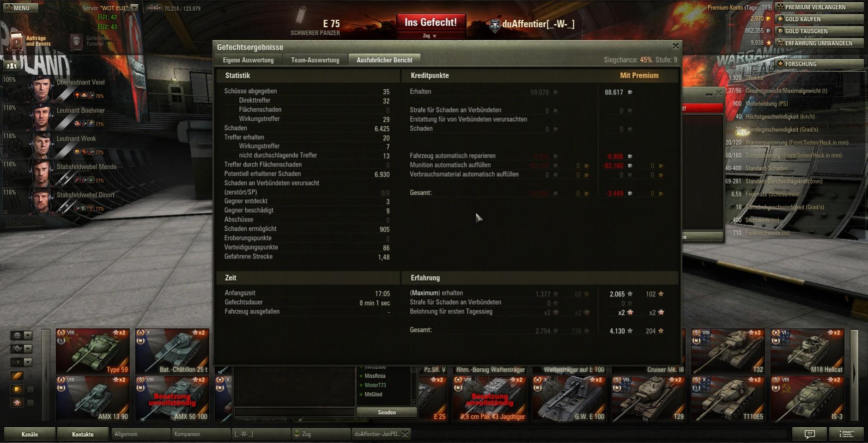Image resolution: width=868 pixels, height=443 pixels.
Task: Click the chat member MisterT73
Action: click(x=375, y=385)
